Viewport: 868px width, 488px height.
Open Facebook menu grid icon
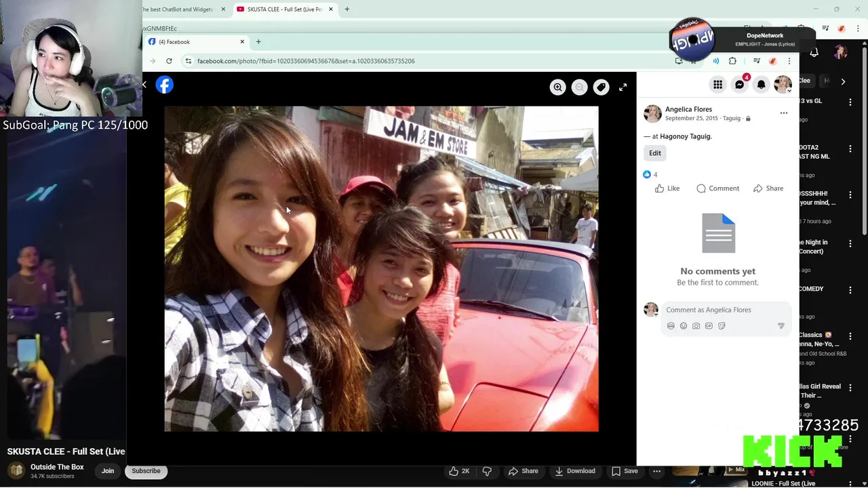(717, 85)
